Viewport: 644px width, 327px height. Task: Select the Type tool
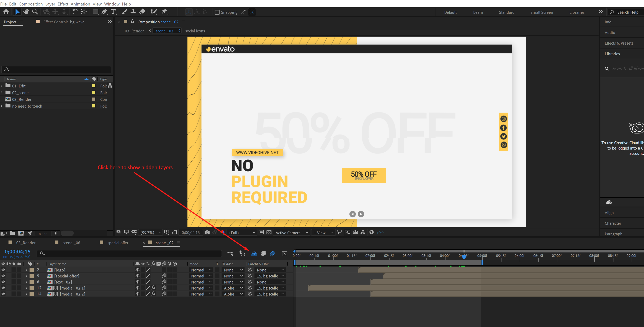[x=113, y=12]
